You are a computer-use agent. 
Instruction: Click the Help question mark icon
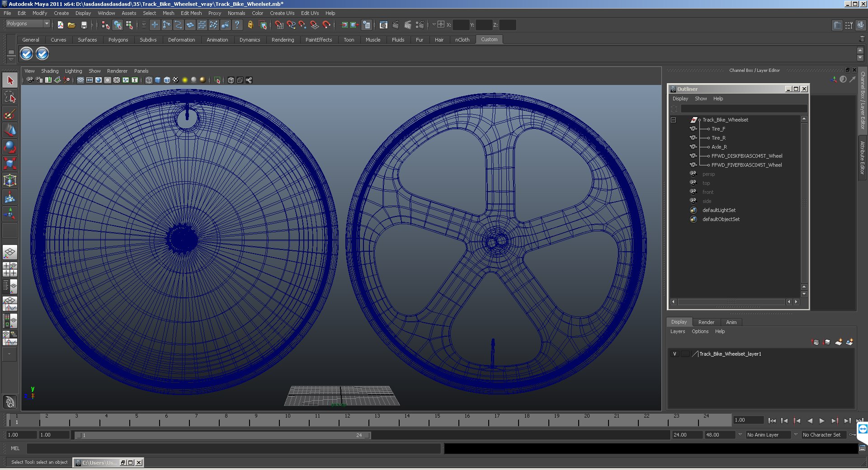pos(237,25)
